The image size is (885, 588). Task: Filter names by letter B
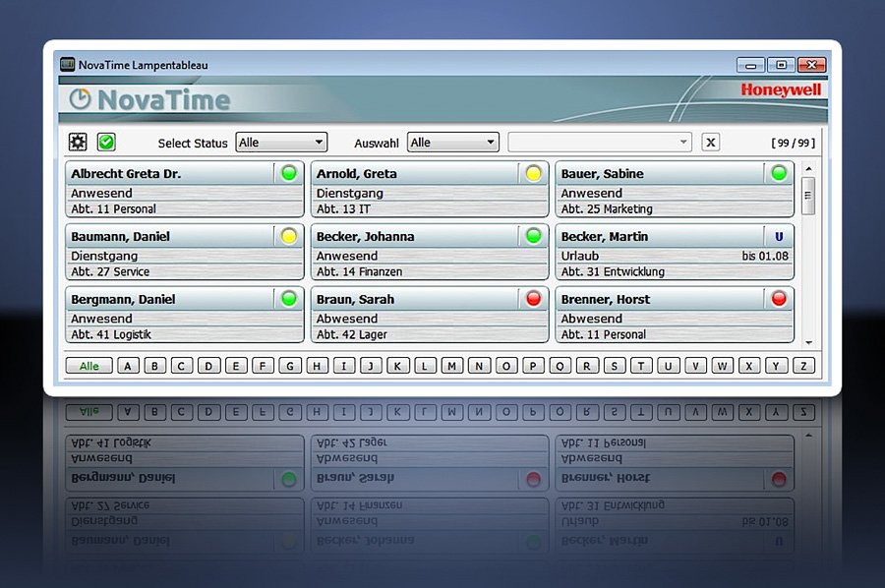pyautogui.click(x=154, y=366)
